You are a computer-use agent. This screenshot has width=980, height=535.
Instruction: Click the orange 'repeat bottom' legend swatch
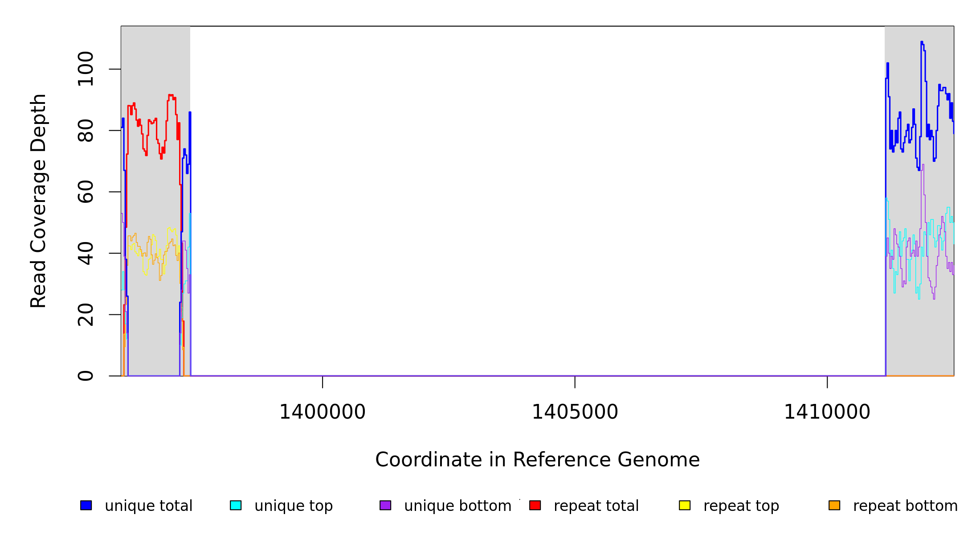click(x=834, y=505)
